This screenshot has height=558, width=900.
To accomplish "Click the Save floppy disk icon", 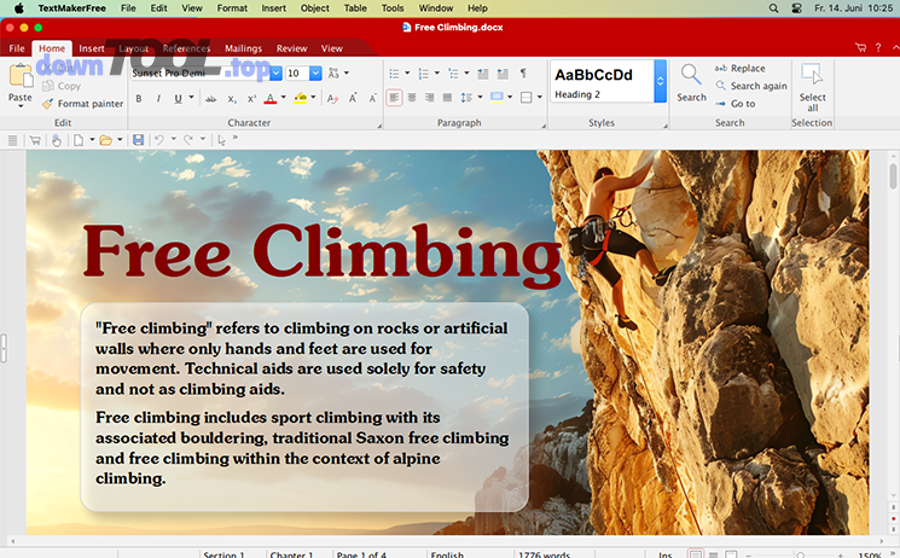I will (138, 140).
